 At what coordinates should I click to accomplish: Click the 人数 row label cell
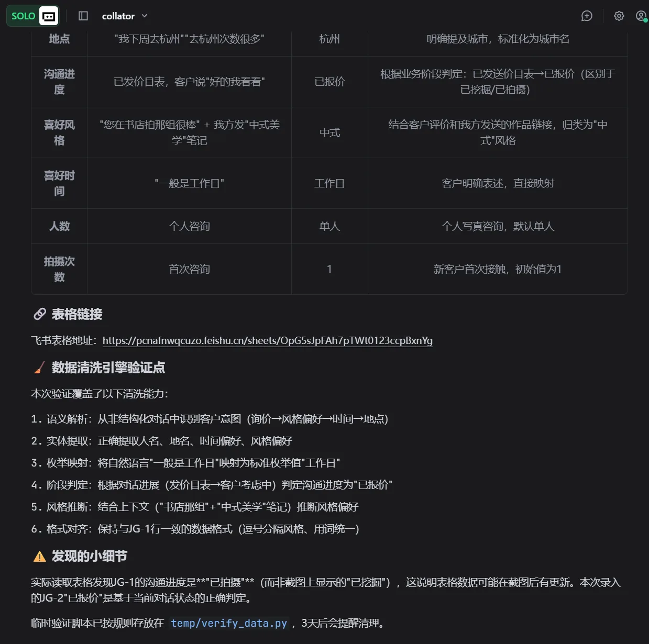(59, 226)
